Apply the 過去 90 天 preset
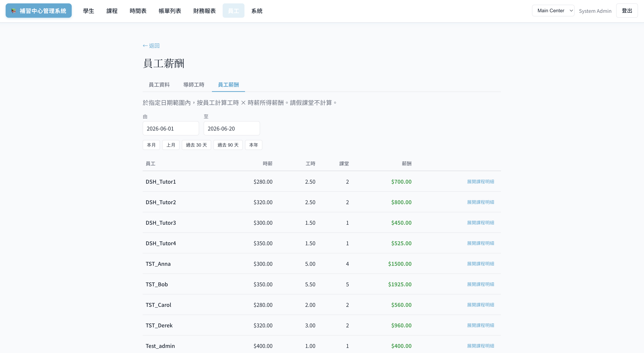644x353 pixels. click(228, 145)
